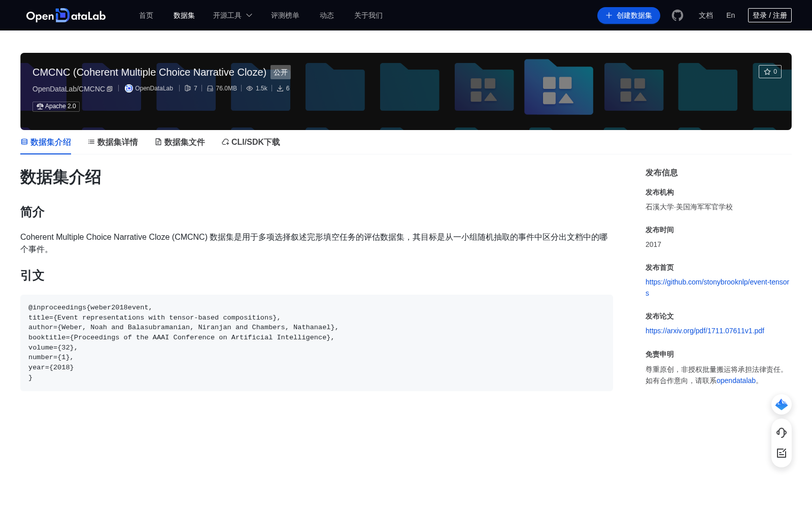Expand the 开源工具 dropdown menu
This screenshot has width=812, height=508.
(x=232, y=15)
